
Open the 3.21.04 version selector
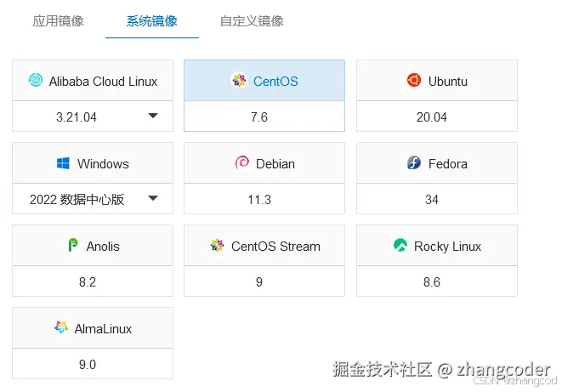point(77,117)
